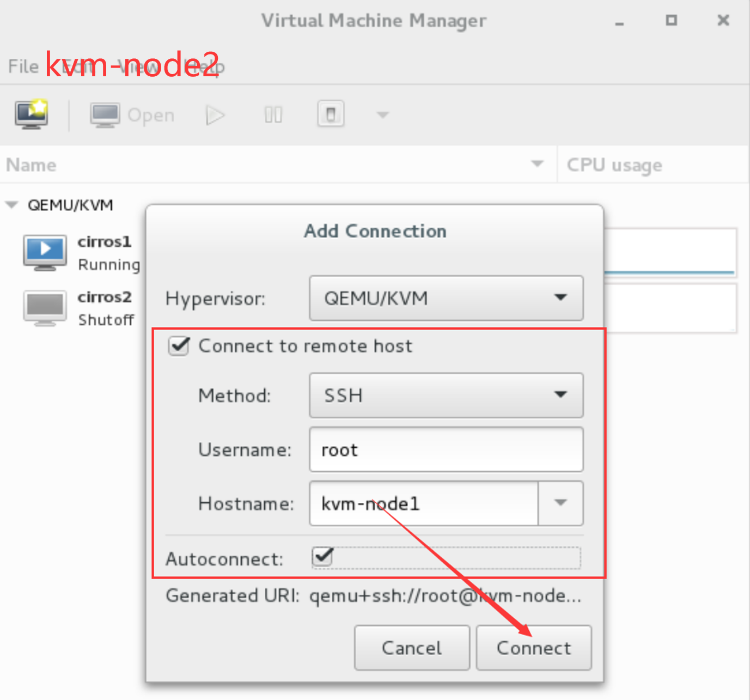Collapse the QEMU/KVM connection tree

click(11, 205)
